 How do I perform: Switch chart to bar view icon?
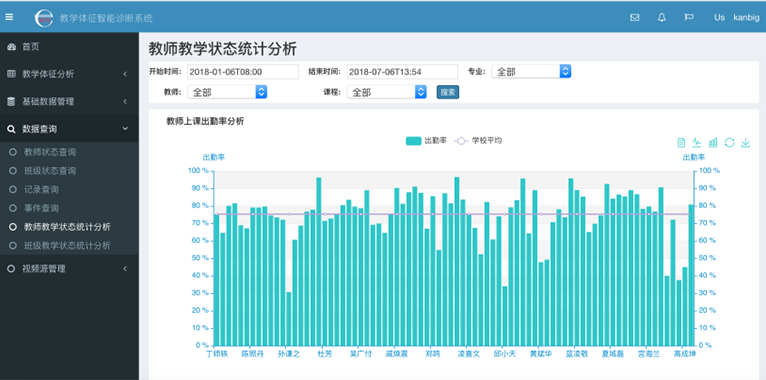tap(713, 143)
